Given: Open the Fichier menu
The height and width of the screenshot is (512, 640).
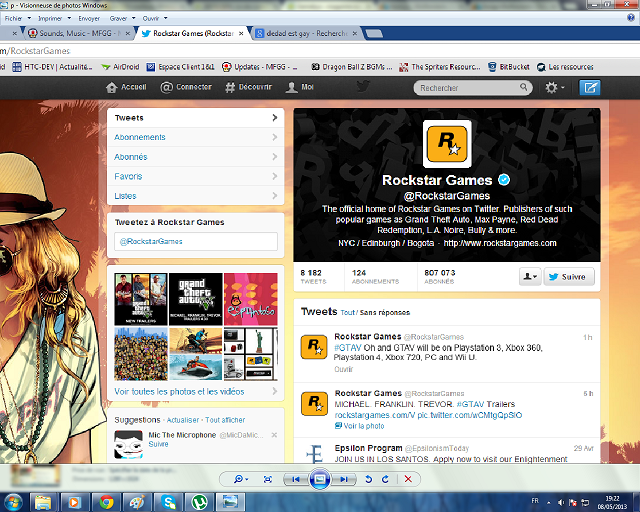Looking at the screenshot, I should (x=18, y=18).
